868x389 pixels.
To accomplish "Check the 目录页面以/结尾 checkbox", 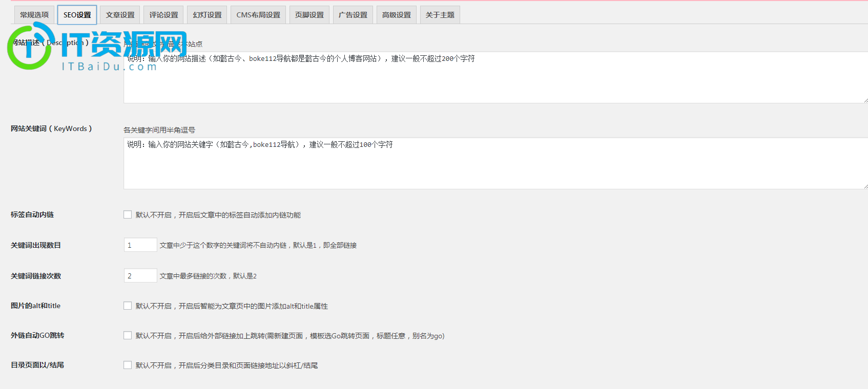I will pos(128,365).
